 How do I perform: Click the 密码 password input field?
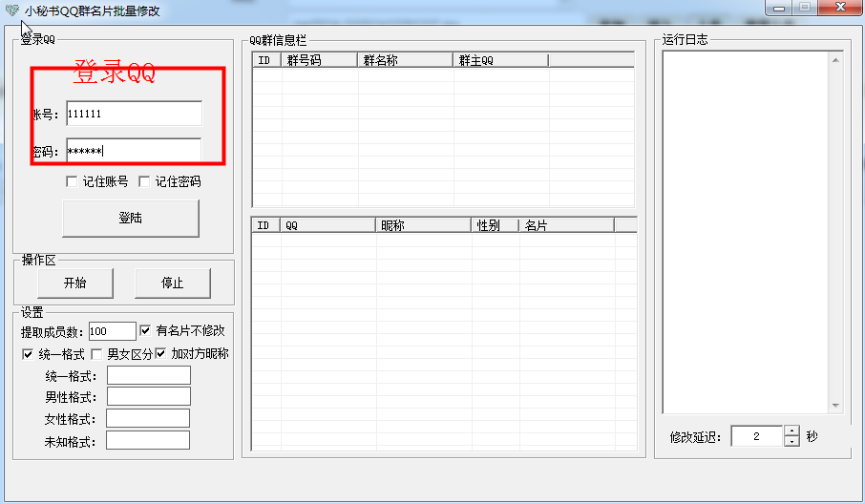tap(134, 151)
